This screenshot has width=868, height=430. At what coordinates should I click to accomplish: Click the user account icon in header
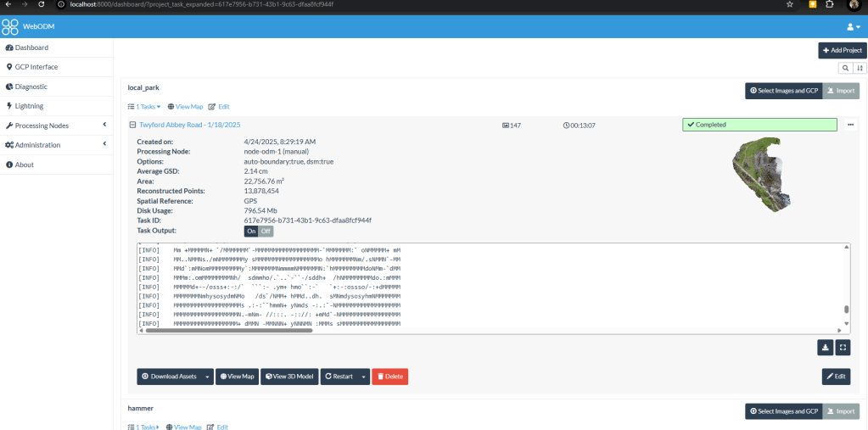[853, 27]
